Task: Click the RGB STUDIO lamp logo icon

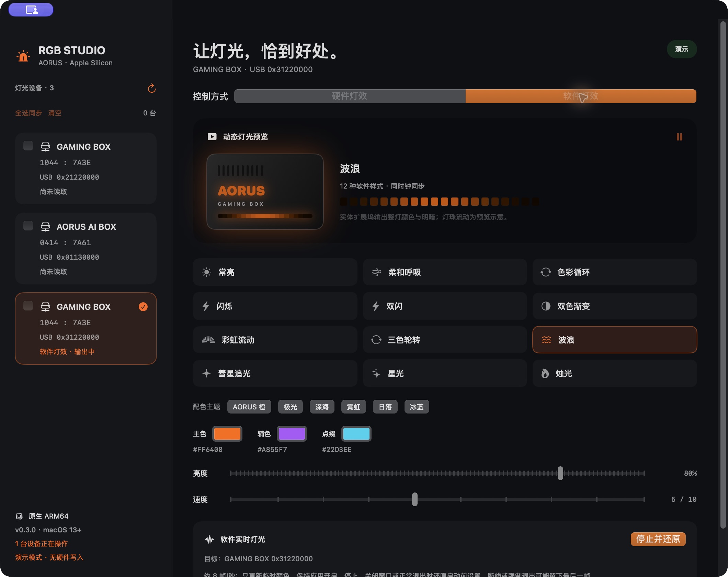Action: tap(23, 56)
